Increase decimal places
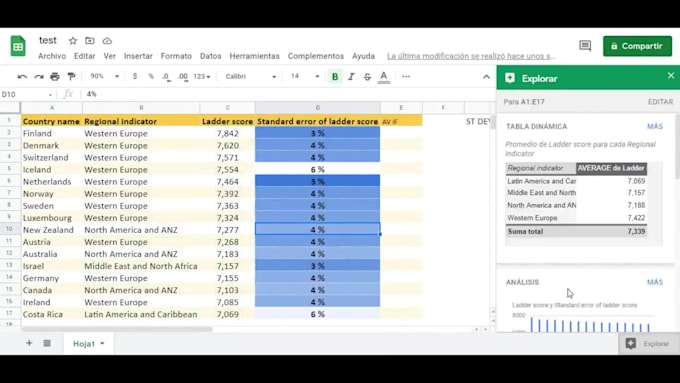Viewport: 680px width, 383px height. click(x=183, y=77)
